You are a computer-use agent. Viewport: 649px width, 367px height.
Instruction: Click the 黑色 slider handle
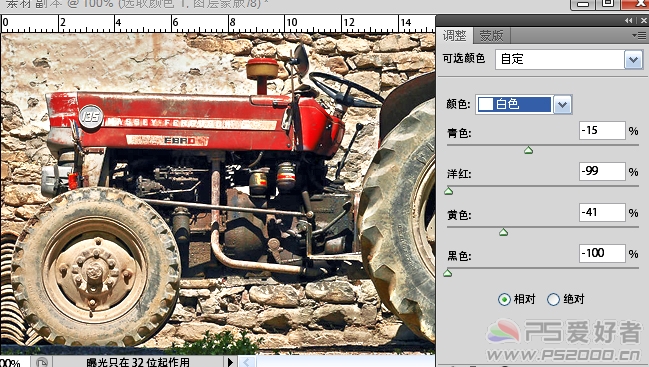pos(448,273)
